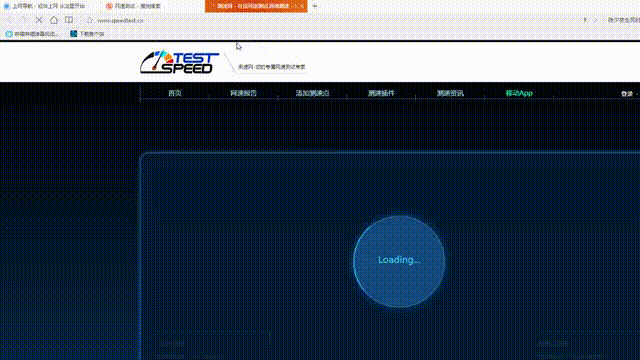Click the lightning icon in right toolbar

[585, 20]
